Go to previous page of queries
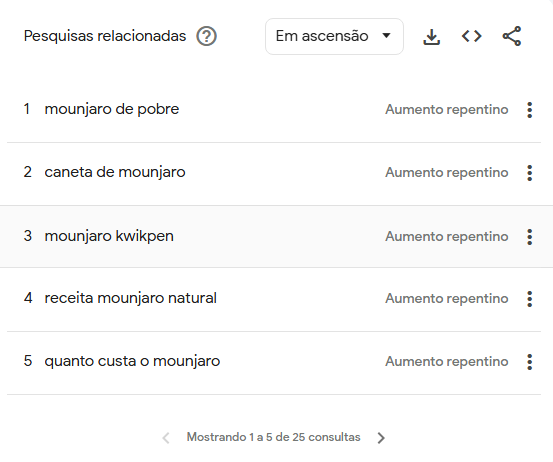The height and width of the screenshot is (462, 553). (x=166, y=438)
